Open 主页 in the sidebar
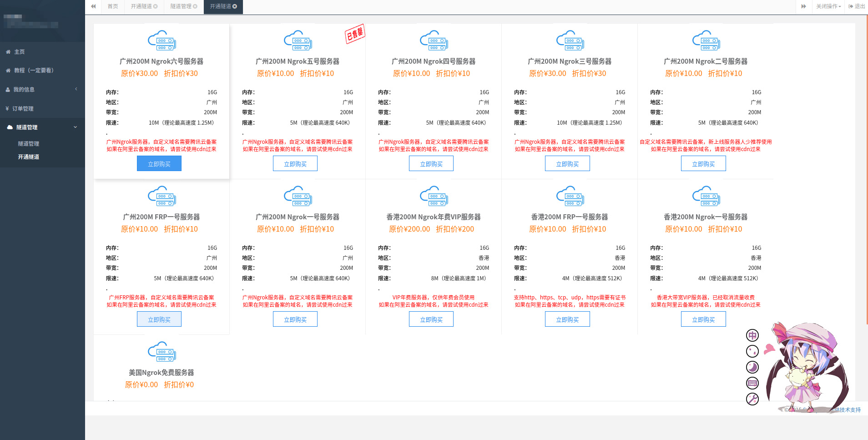Screen dimensions: 868x440 pyautogui.click(x=42, y=52)
